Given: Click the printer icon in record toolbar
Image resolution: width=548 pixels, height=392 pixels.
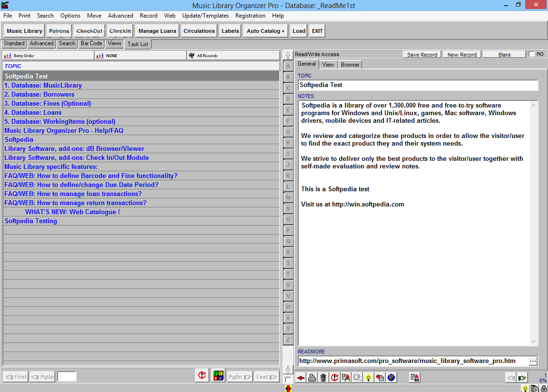Looking at the screenshot, I should point(312,377).
